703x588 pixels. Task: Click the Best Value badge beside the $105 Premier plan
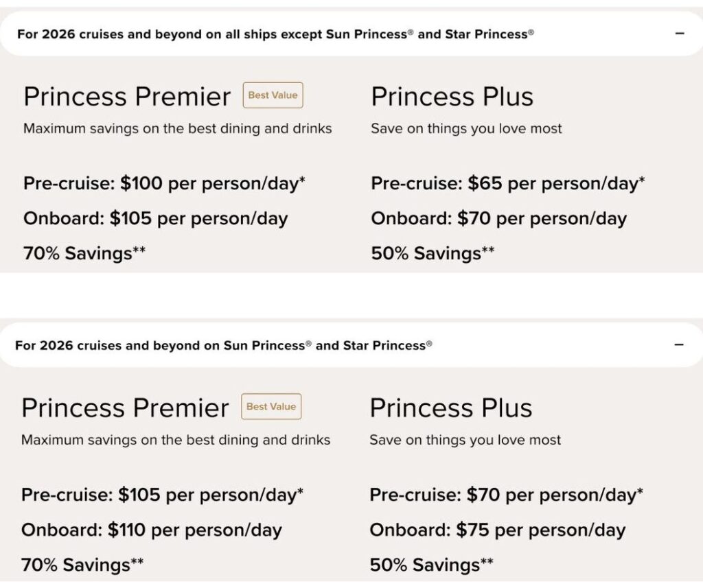coord(271,407)
